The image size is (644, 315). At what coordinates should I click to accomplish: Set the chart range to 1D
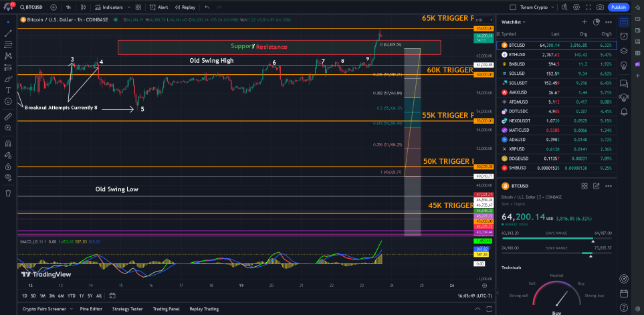pos(25,296)
